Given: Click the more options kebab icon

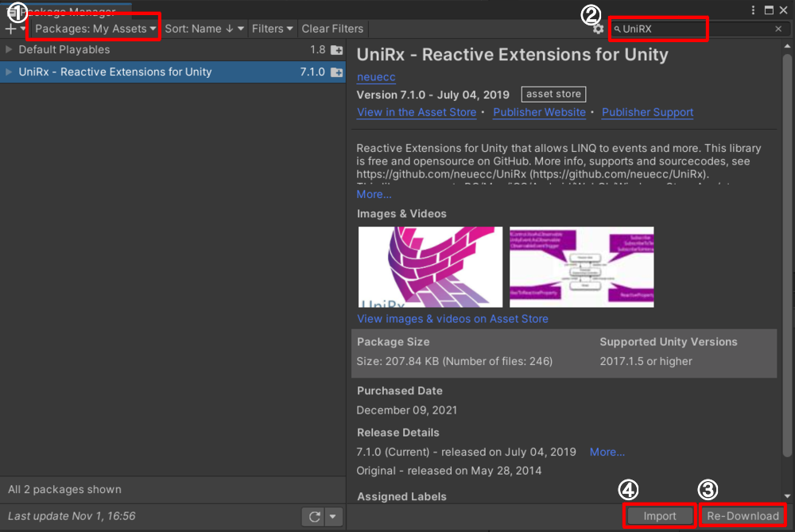Looking at the screenshot, I should click(x=752, y=8).
